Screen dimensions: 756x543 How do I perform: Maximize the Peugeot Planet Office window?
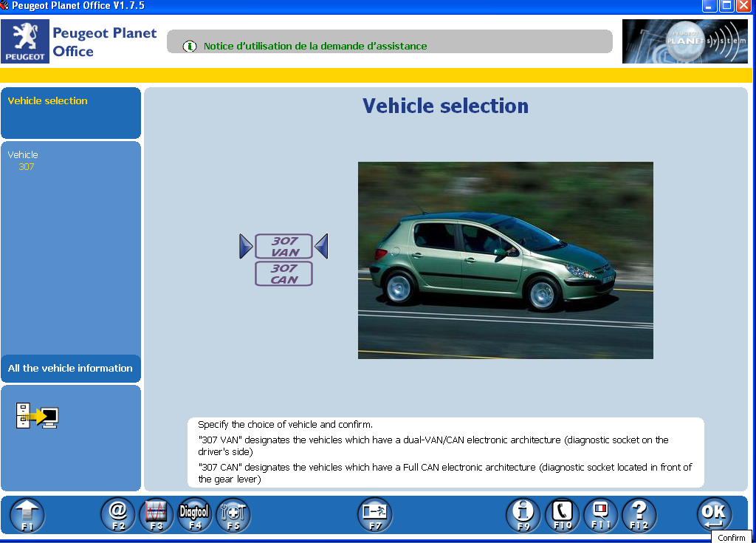click(726, 6)
